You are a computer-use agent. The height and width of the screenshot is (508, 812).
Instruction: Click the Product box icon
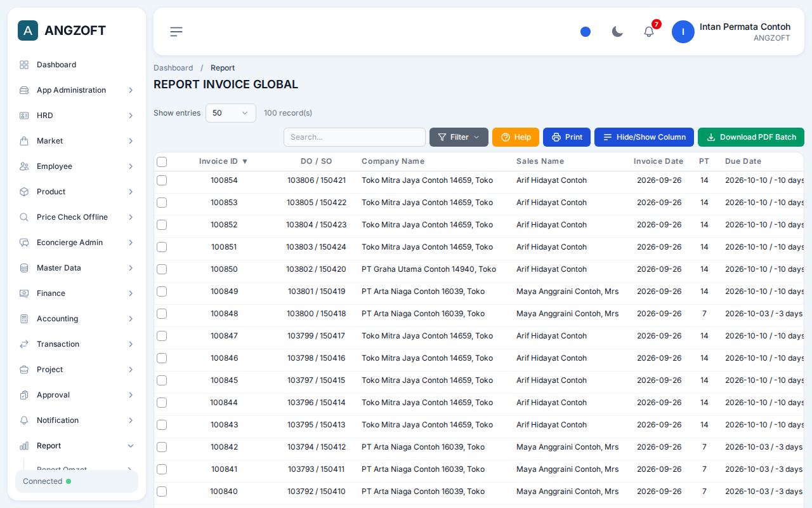(24, 192)
